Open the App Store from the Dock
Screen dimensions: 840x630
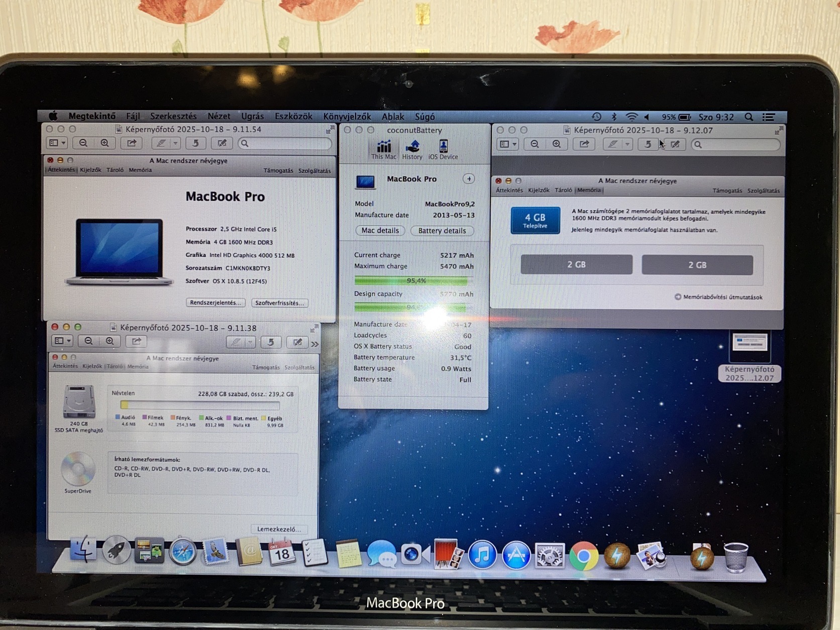[x=516, y=556]
